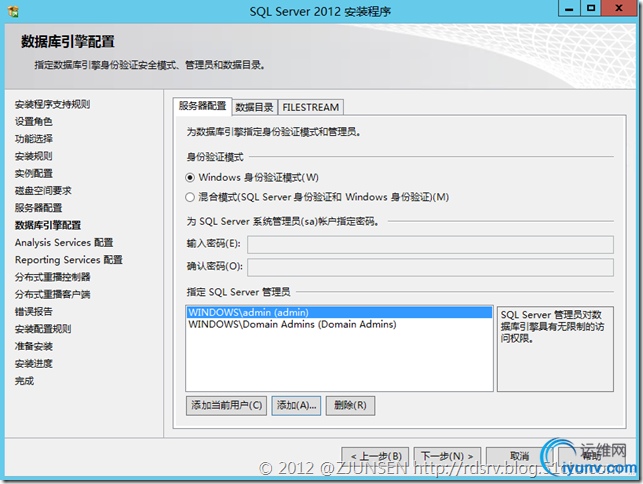This screenshot has height=484, width=643.
Task: Click 错误报告 step in sidebar
Action: 34,311
